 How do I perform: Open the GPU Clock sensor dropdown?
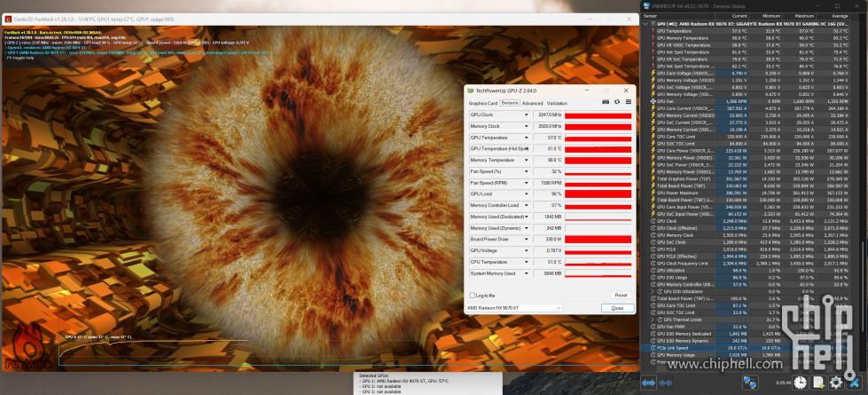pos(527,115)
